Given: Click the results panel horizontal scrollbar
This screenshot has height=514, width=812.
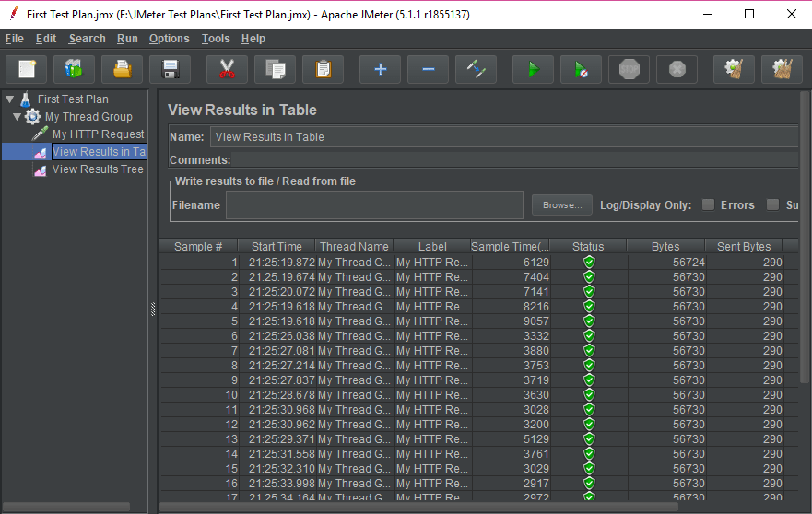Looking at the screenshot, I should click(418, 507).
